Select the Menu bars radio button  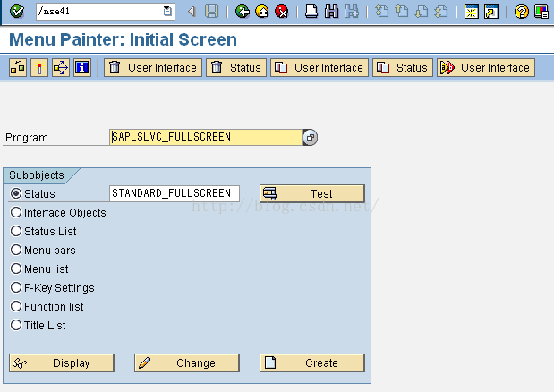pyautogui.click(x=16, y=250)
